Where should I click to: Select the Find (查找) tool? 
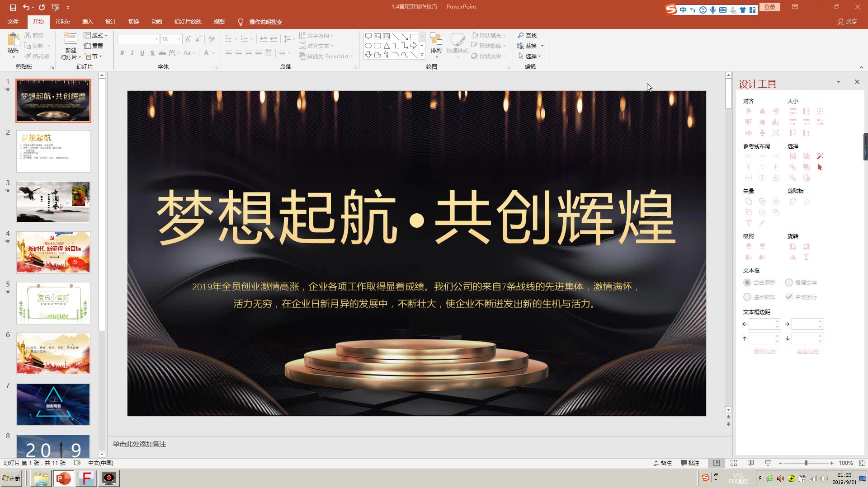[527, 35]
